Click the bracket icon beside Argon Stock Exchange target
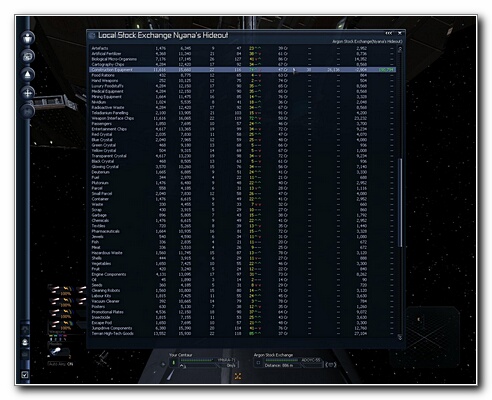 331,365
